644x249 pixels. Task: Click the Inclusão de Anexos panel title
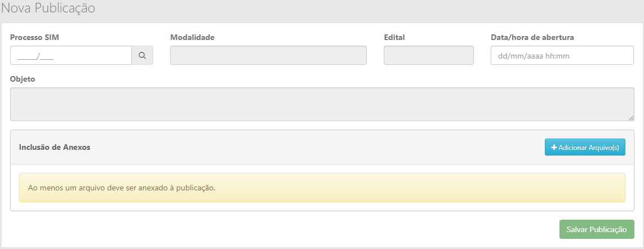coord(55,148)
